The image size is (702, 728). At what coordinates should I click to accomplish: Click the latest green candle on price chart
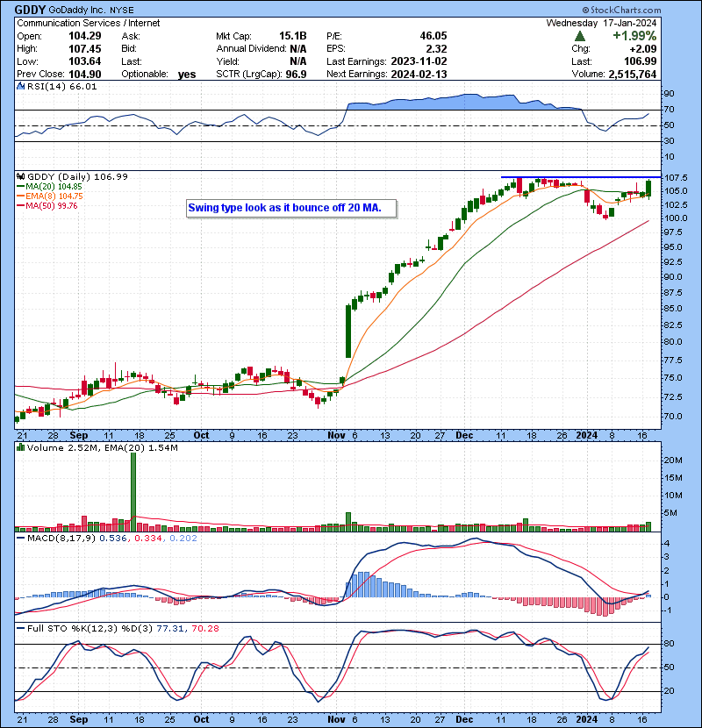click(x=648, y=189)
